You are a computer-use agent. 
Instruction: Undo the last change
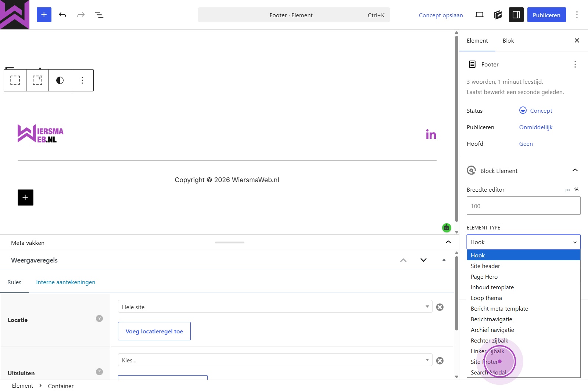pyautogui.click(x=62, y=15)
